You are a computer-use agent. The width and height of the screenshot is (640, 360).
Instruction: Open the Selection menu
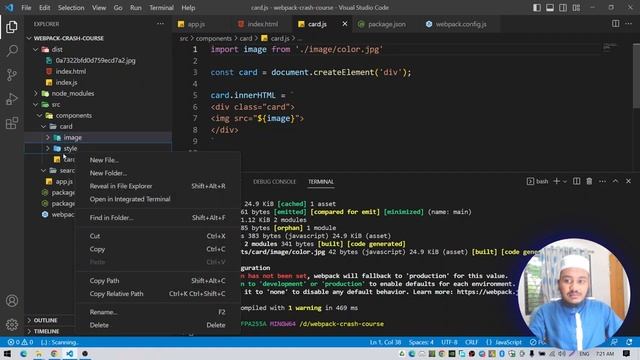point(71,8)
